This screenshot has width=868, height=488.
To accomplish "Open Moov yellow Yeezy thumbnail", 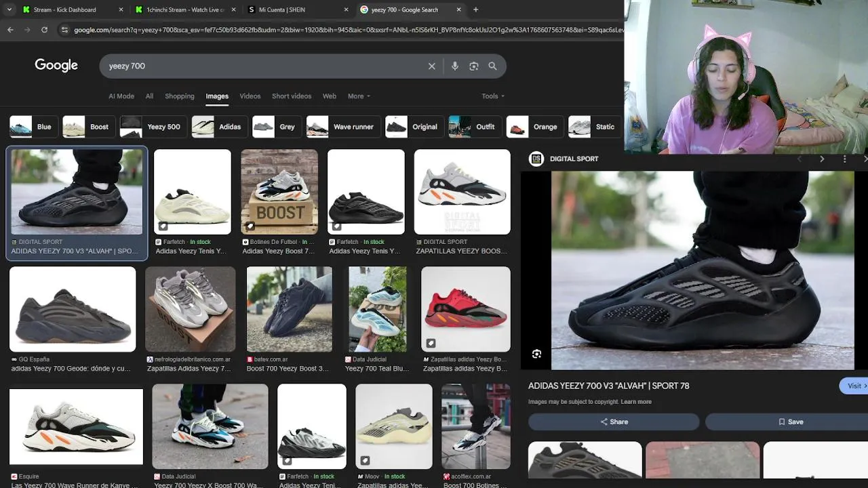I will (394, 427).
